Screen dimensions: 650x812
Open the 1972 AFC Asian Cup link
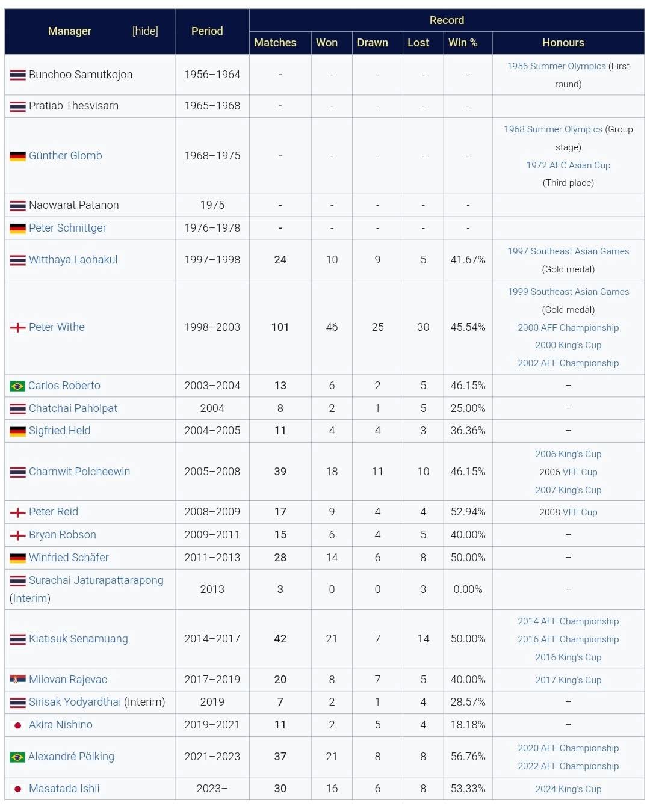coord(568,165)
